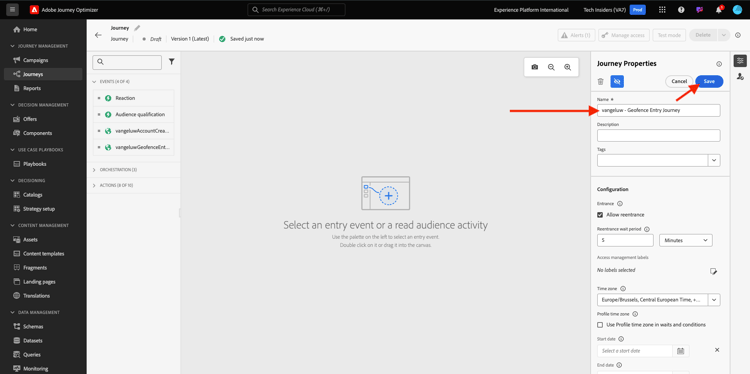Open the access management rail icon
750x374 pixels.
740,76
